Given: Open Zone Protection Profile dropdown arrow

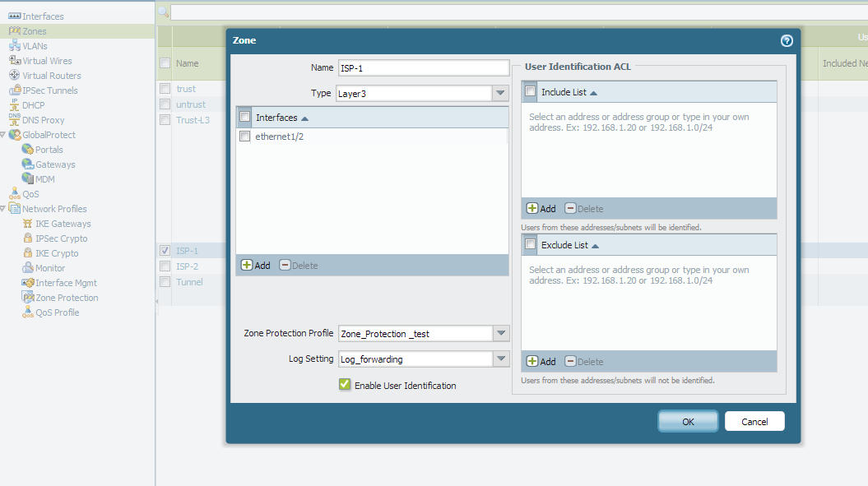Looking at the screenshot, I should (501, 333).
